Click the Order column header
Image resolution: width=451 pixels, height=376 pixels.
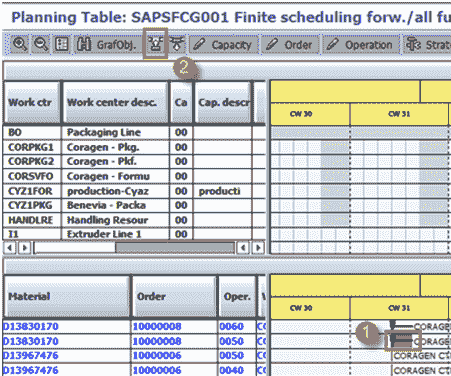[174, 296]
